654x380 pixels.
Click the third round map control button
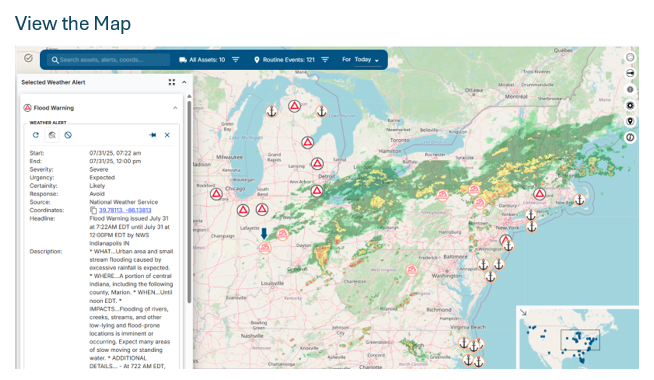630,89
